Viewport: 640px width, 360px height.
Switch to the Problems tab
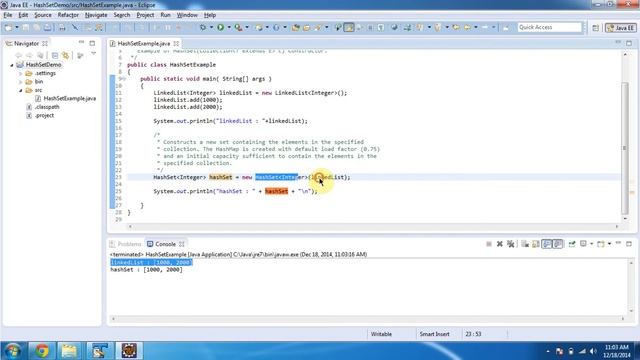point(125,244)
